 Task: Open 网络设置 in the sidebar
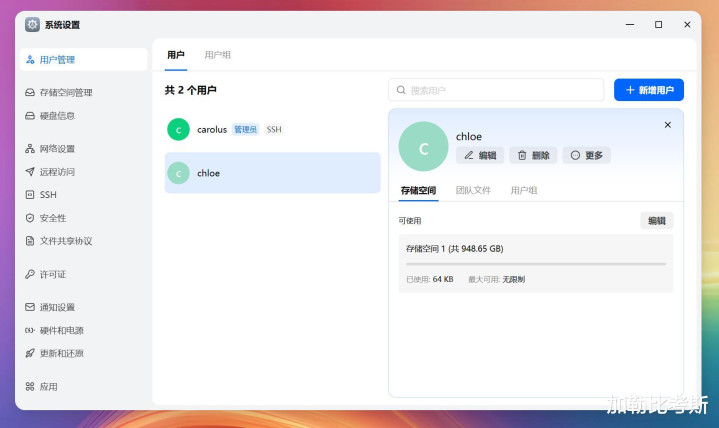click(x=50, y=149)
